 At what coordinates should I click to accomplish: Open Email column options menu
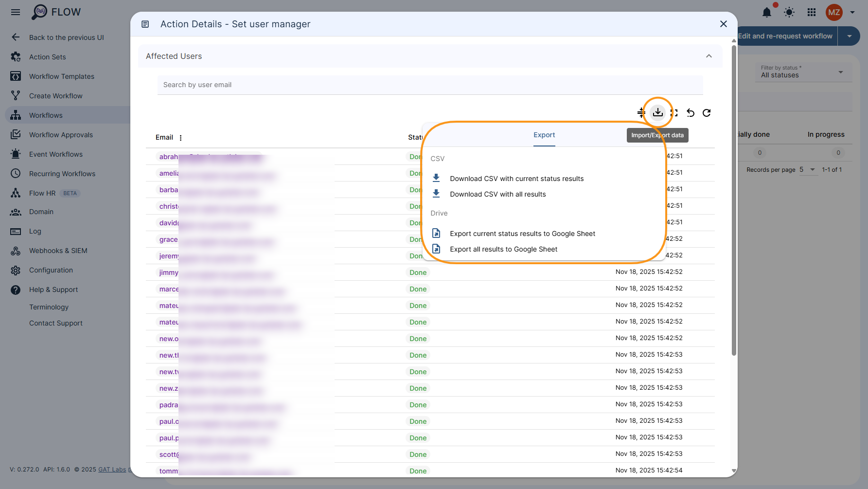(180, 137)
